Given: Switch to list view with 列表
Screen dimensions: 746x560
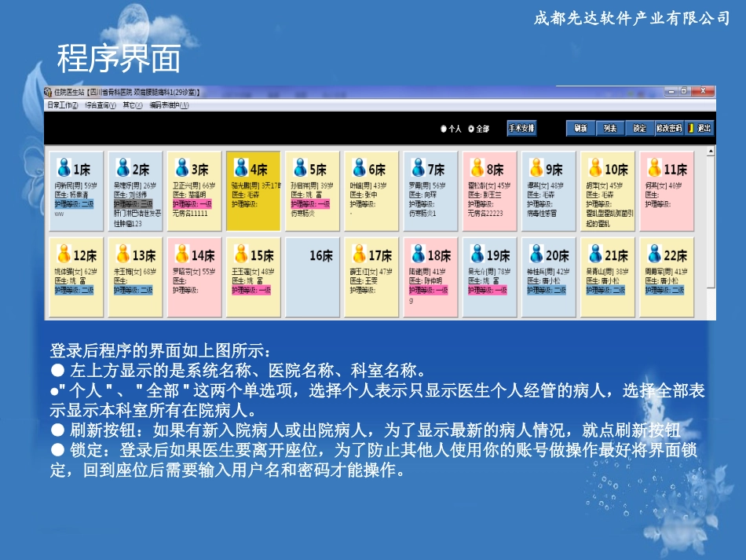Looking at the screenshot, I should (610, 129).
